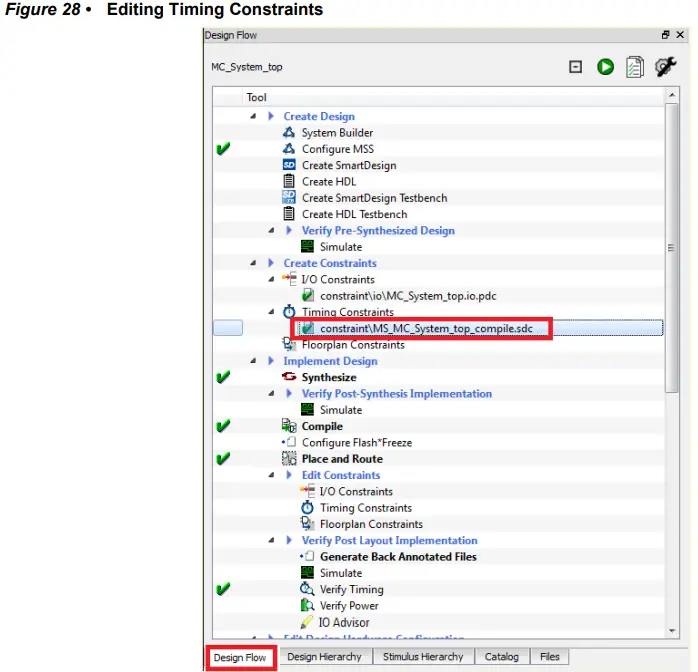Click the Floorplan Constraints icon under Create Constraints
This screenshot has width=698, height=672.
289,344
